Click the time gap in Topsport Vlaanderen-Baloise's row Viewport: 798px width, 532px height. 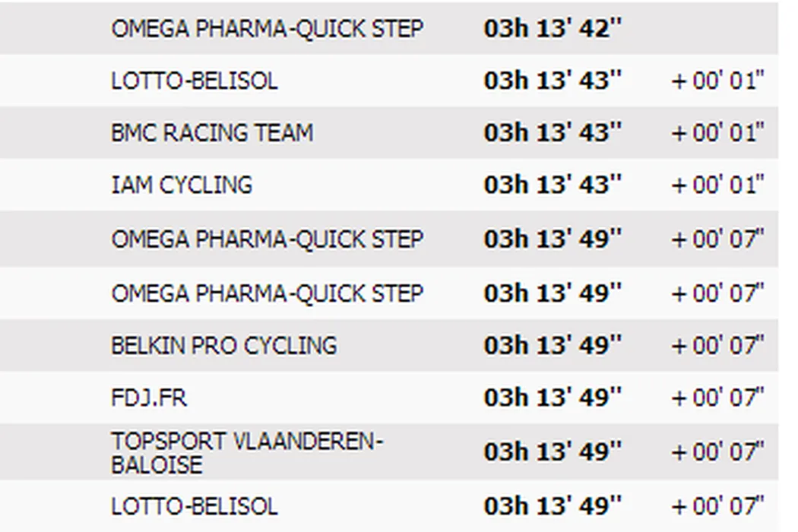click(717, 452)
